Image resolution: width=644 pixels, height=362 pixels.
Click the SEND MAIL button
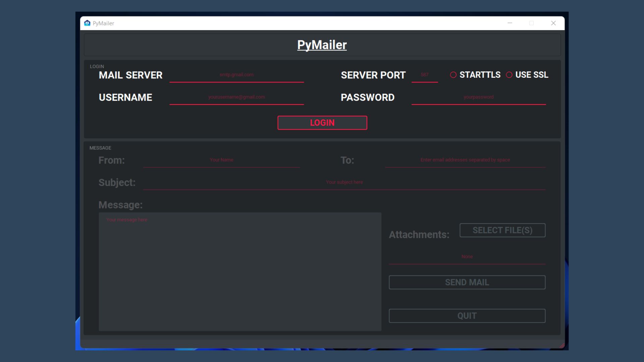[x=467, y=282]
